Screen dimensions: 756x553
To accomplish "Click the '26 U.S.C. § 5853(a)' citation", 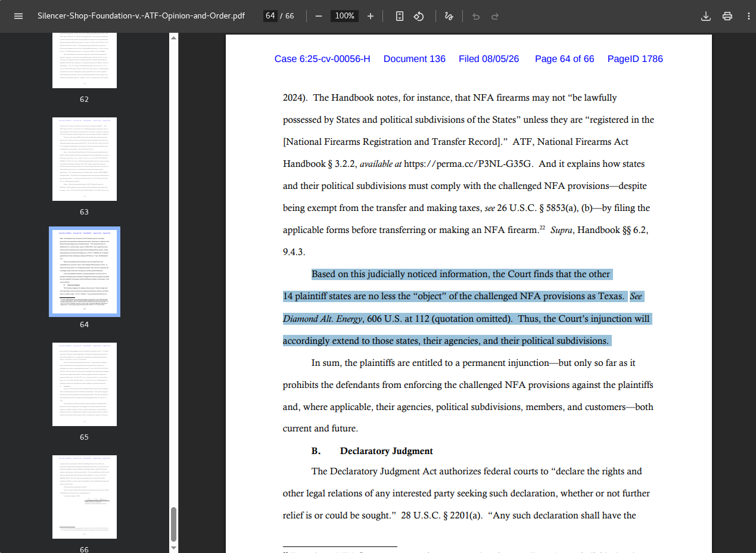I will [539, 208].
